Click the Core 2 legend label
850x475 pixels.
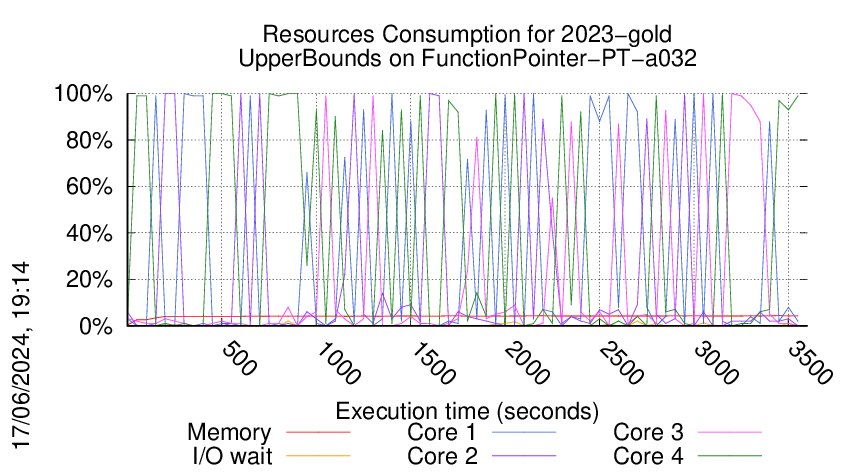pos(442,456)
